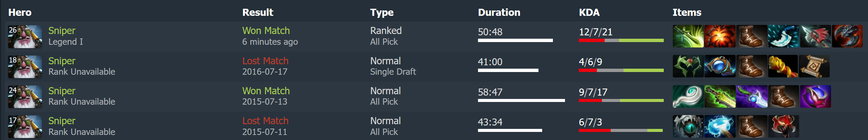
Task: Click the Butterfly item icon in first row
Action: 688,36
